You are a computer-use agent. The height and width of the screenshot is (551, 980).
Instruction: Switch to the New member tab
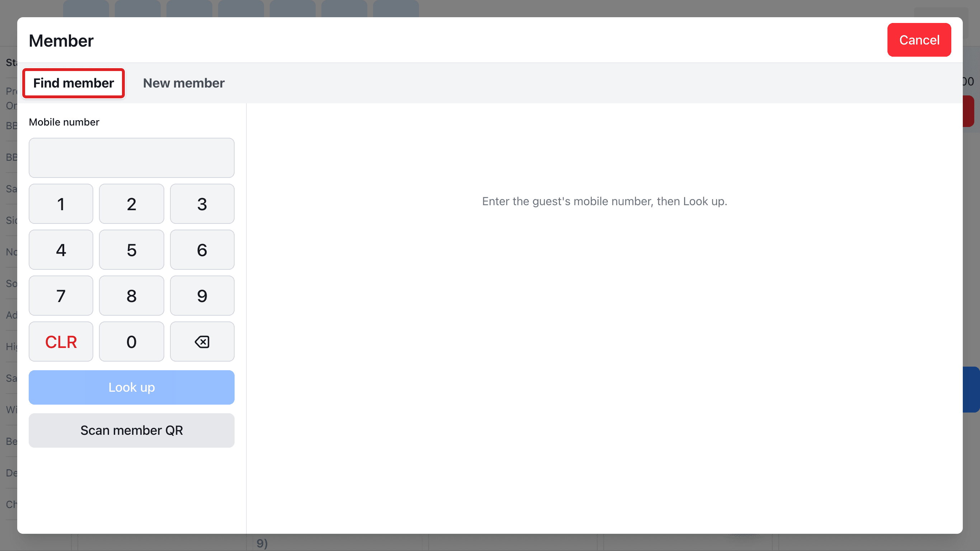pyautogui.click(x=184, y=83)
